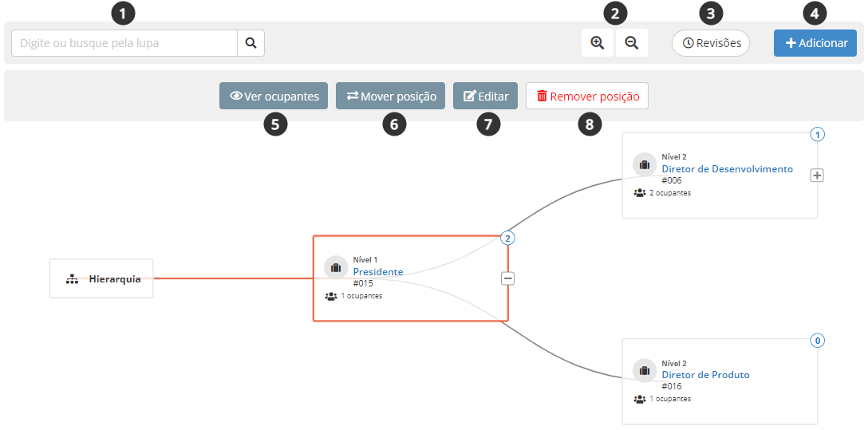Viewport: 868px width, 430px height.
Task: Click briefcase icon of Diretor de Desenvolvimento
Action: pos(645,164)
